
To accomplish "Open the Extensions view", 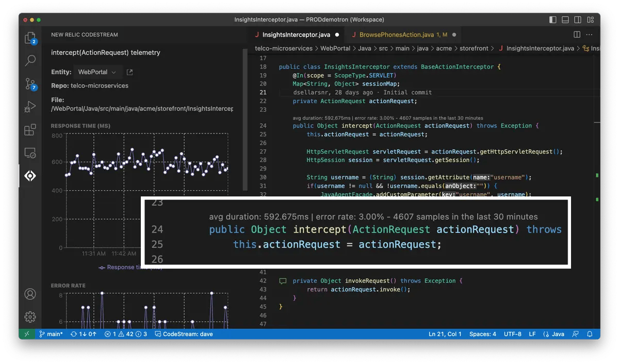I will click(30, 130).
